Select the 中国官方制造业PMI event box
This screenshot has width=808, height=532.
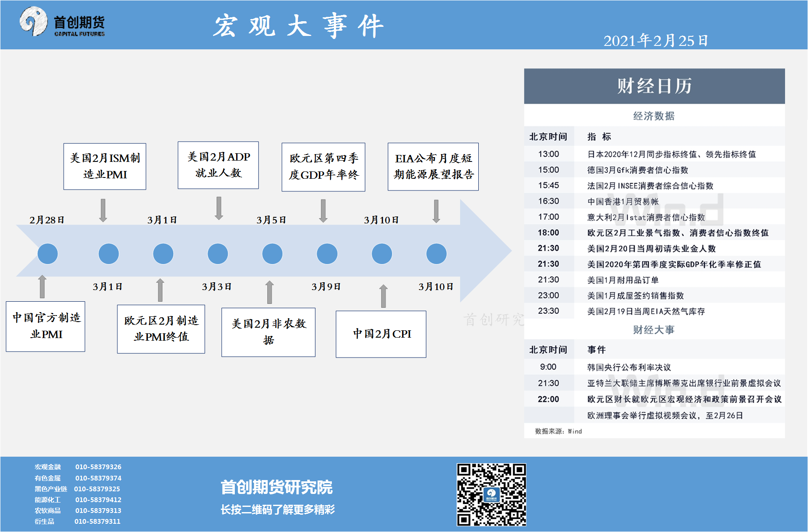click(x=45, y=326)
